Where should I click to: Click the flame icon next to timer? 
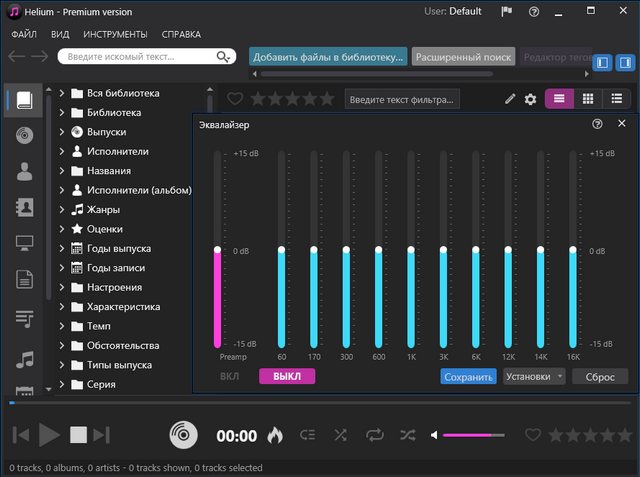click(275, 435)
